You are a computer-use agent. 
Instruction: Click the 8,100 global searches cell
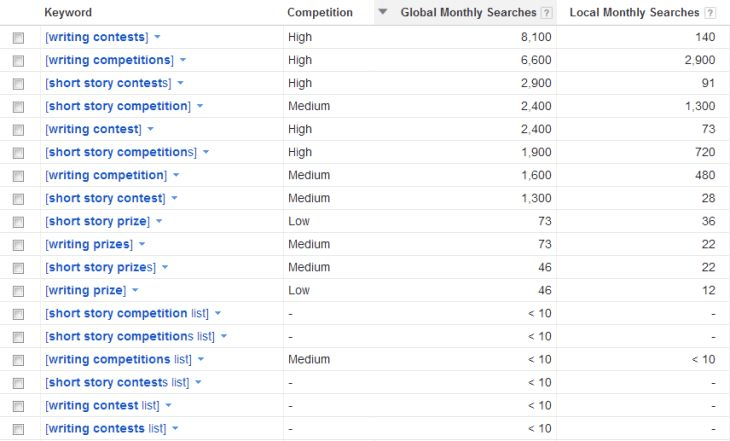coord(522,37)
